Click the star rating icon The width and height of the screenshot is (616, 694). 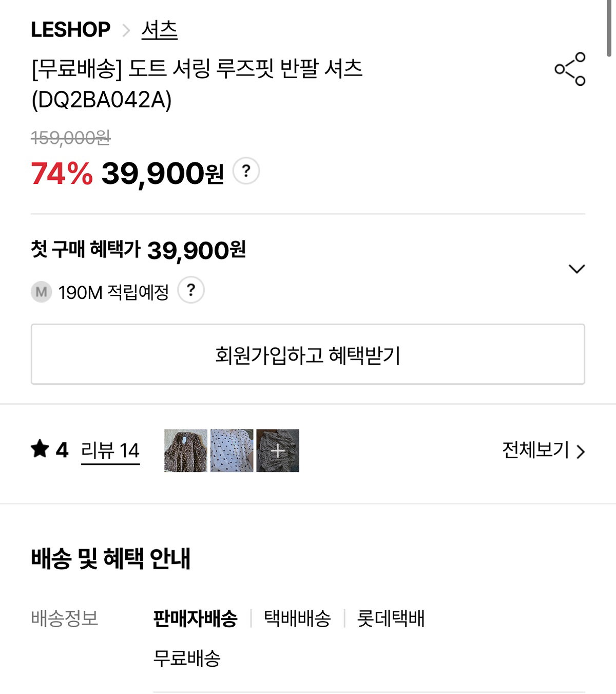click(40, 449)
